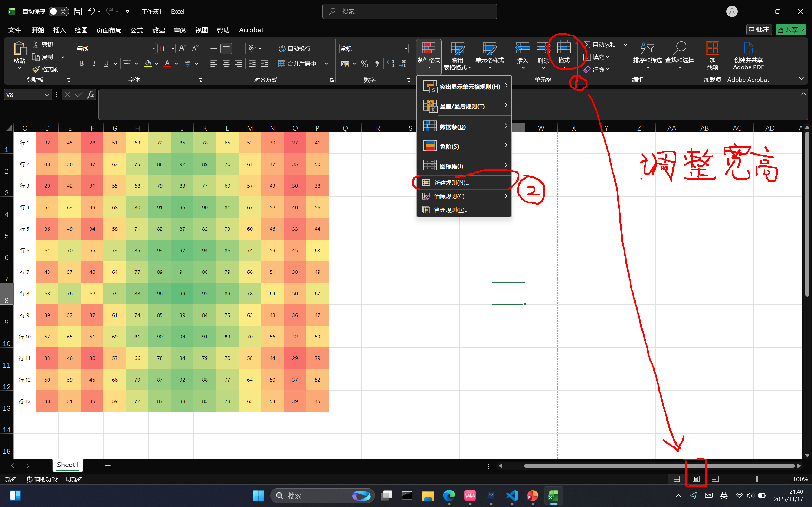Click the AutoSum sigma icon

coord(587,45)
